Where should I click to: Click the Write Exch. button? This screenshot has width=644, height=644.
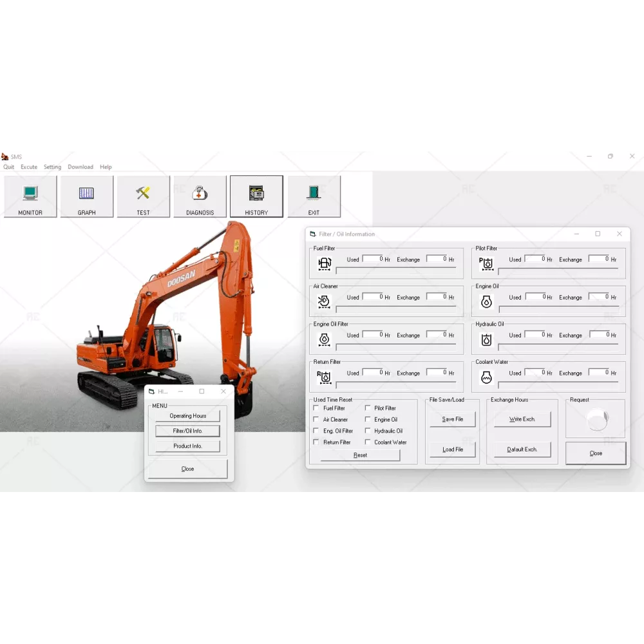522,419
